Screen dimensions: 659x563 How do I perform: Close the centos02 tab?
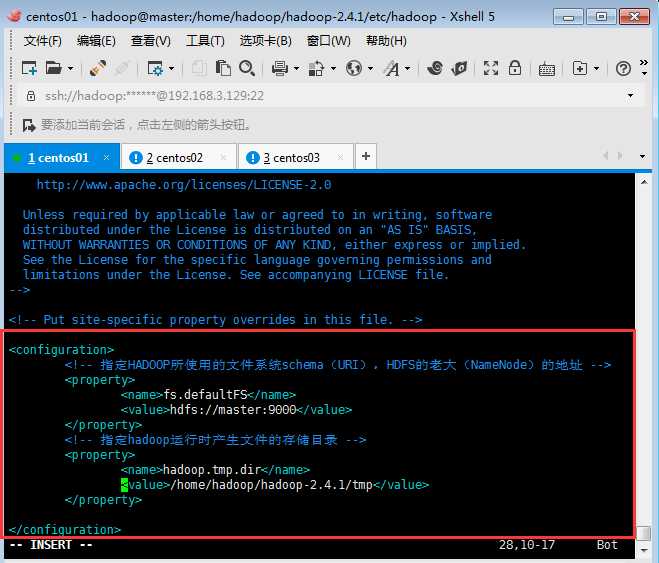click(223, 157)
